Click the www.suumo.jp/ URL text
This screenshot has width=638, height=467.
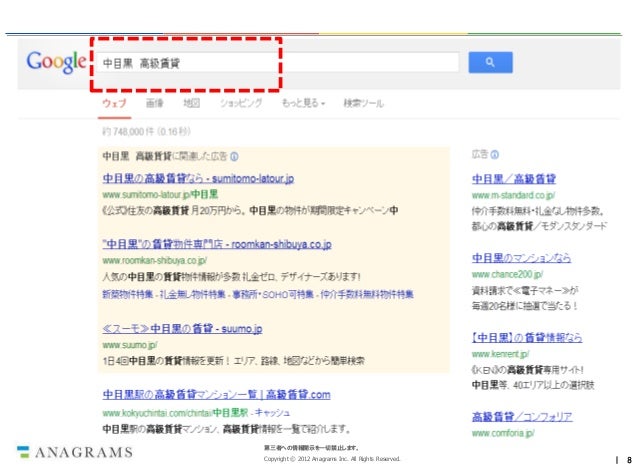click(130, 345)
